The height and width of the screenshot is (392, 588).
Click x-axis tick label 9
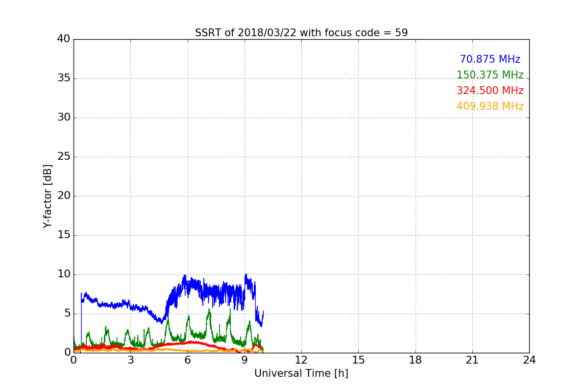click(x=245, y=360)
